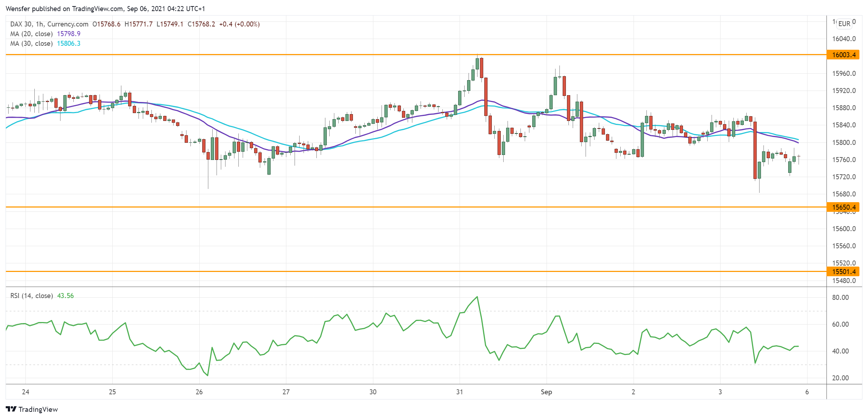Click the MA (20, close) indicator legend
868x419 pixels.
point(31,34)
